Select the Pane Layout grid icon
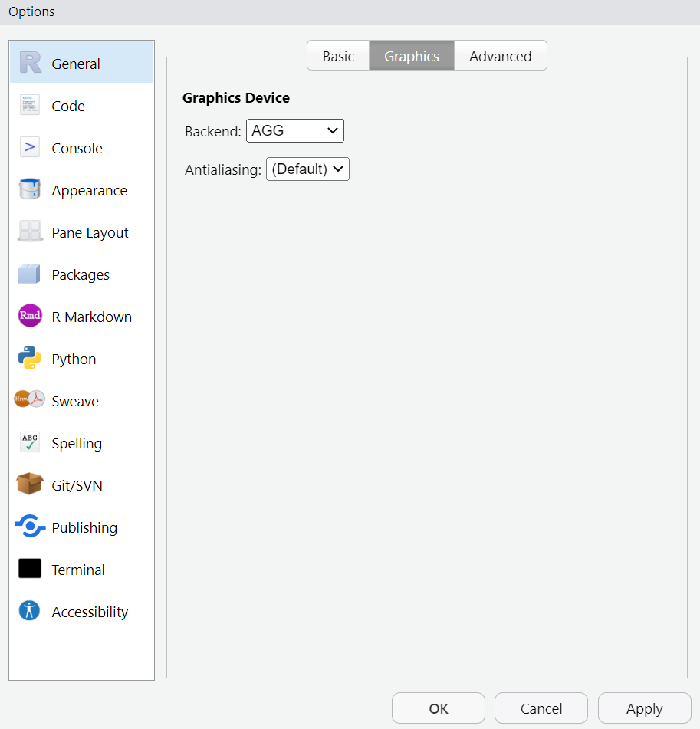 tap(30, 232)
